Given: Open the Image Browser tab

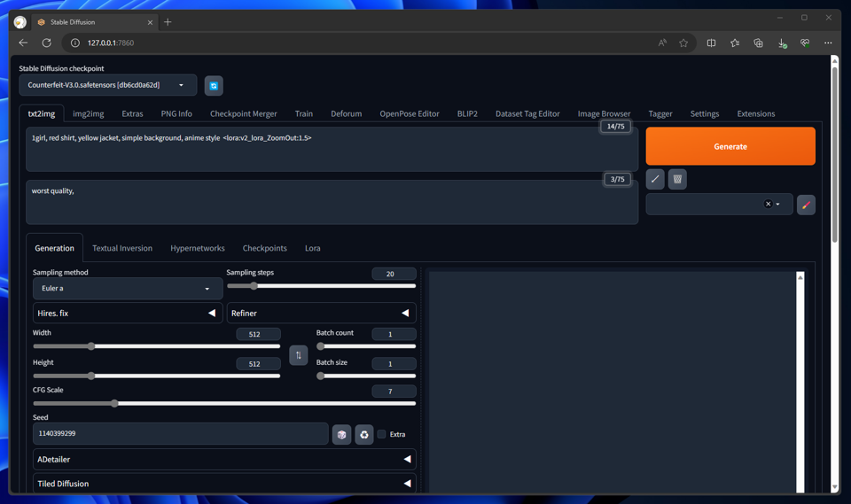Looking at the screenshot, I should [x=604, y=113].
